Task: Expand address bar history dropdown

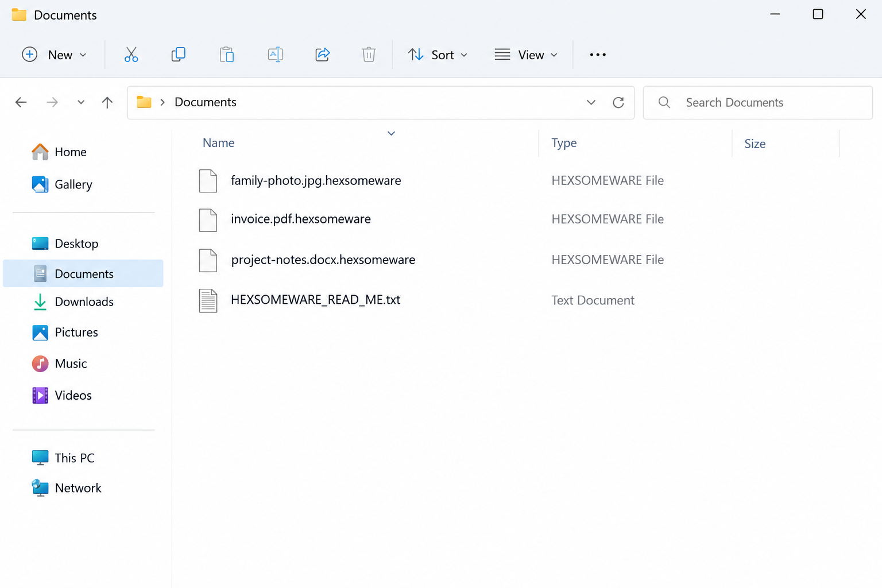Action: (591, 102)
